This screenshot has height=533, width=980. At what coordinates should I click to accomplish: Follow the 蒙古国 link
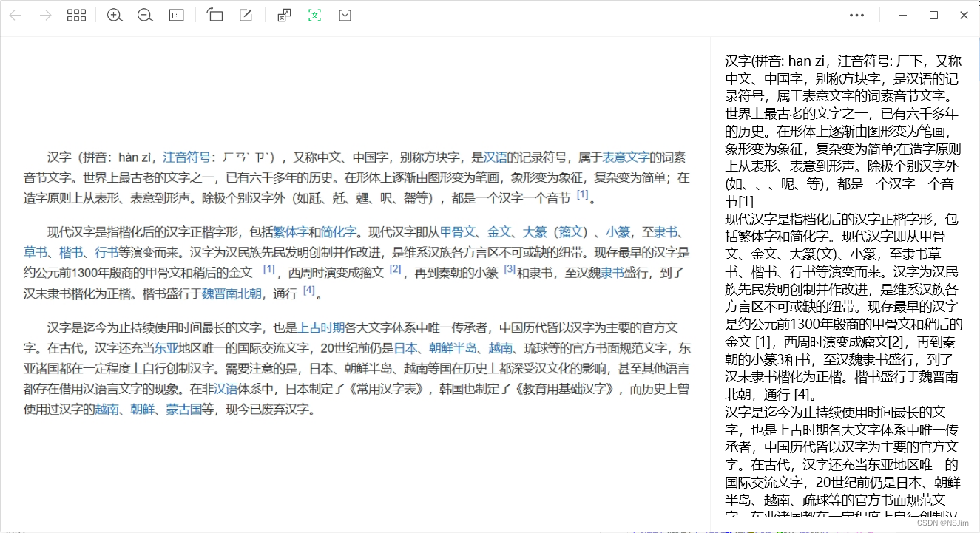click(x=184, y=410)
